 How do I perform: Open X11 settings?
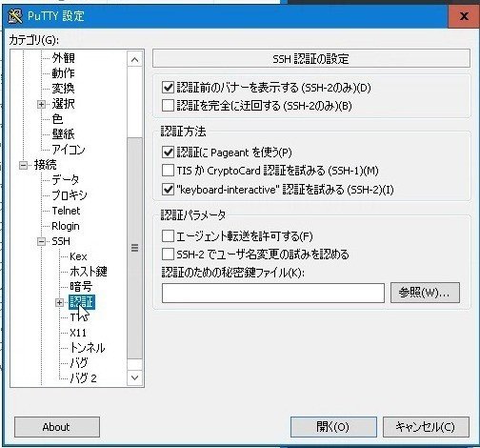click(78, 333)
